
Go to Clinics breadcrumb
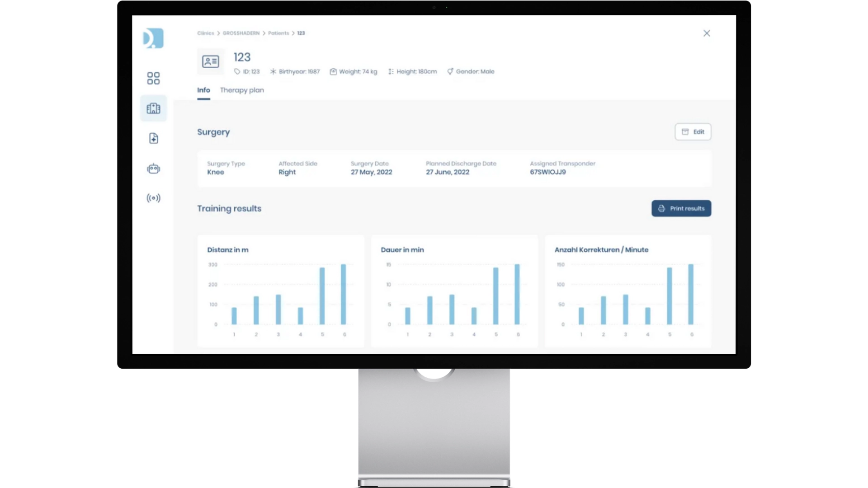point(206,33)
